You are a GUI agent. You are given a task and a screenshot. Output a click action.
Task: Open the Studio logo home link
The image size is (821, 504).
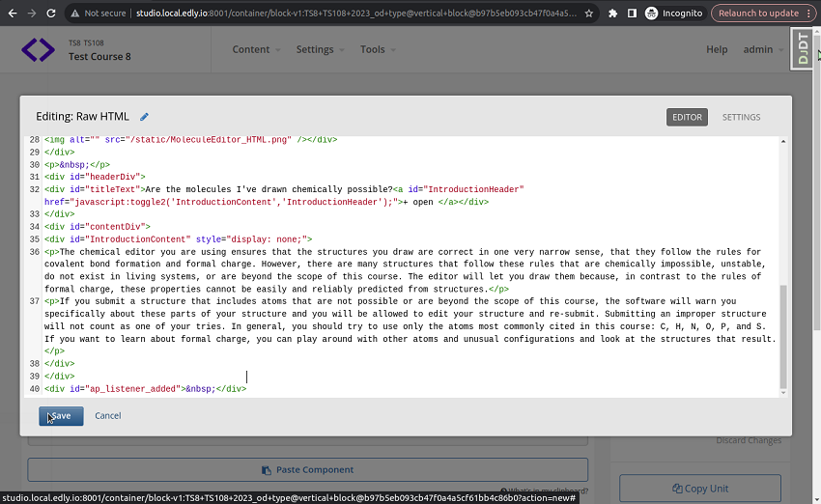point(39,49)
